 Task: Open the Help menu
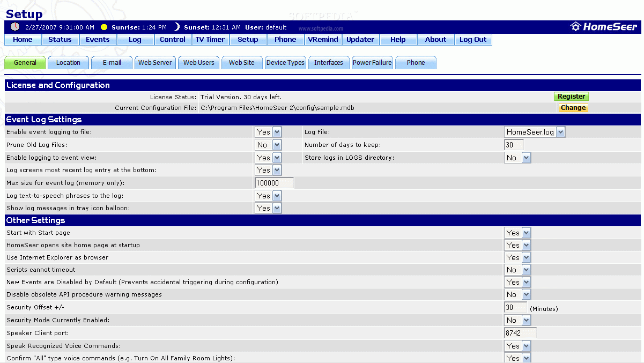tap(398, 40)
